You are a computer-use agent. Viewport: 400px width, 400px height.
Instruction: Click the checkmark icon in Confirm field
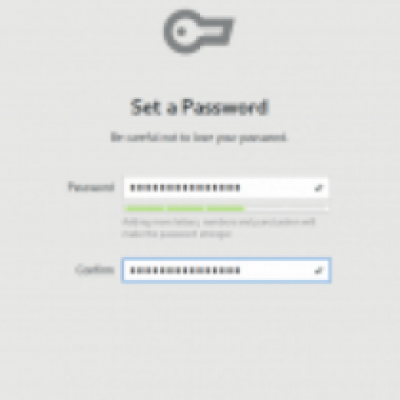tap(319, 270)
